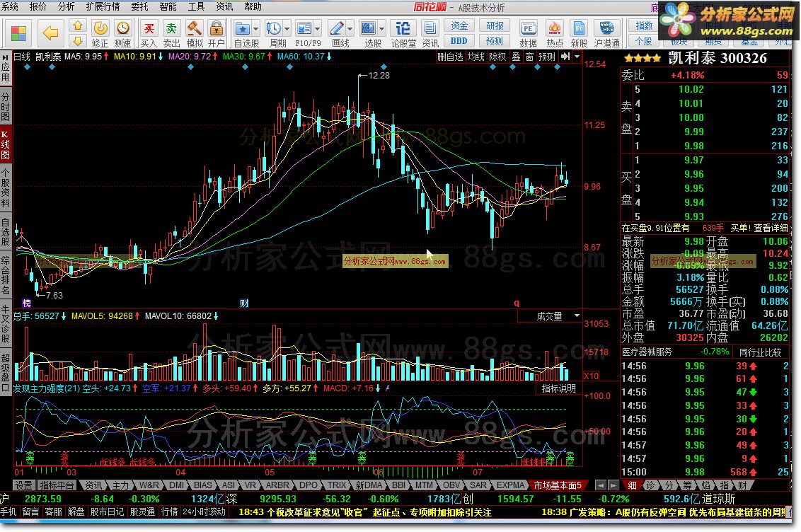Expand the 周期 period dropdown arrow
This screenshot has height=532, width=801.
287,28
